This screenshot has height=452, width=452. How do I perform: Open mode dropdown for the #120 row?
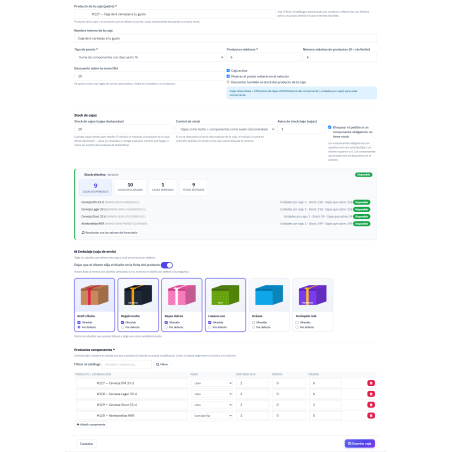[213, 416]
